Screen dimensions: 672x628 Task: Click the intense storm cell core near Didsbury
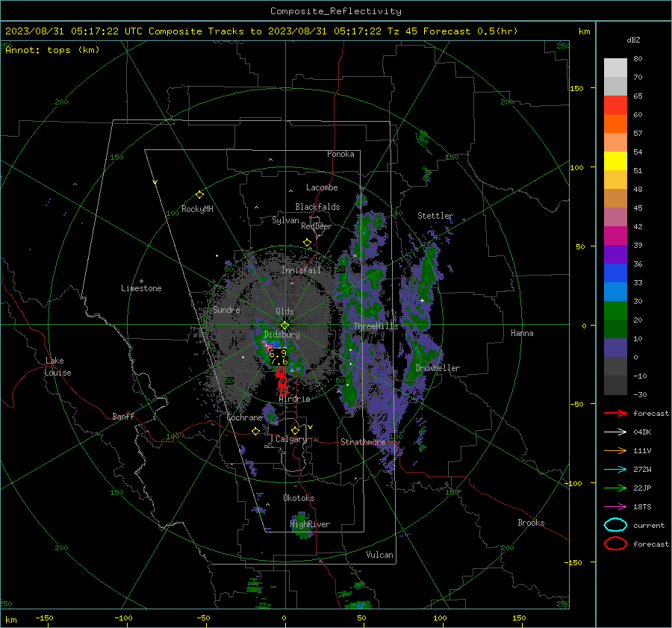click(269, 344)
